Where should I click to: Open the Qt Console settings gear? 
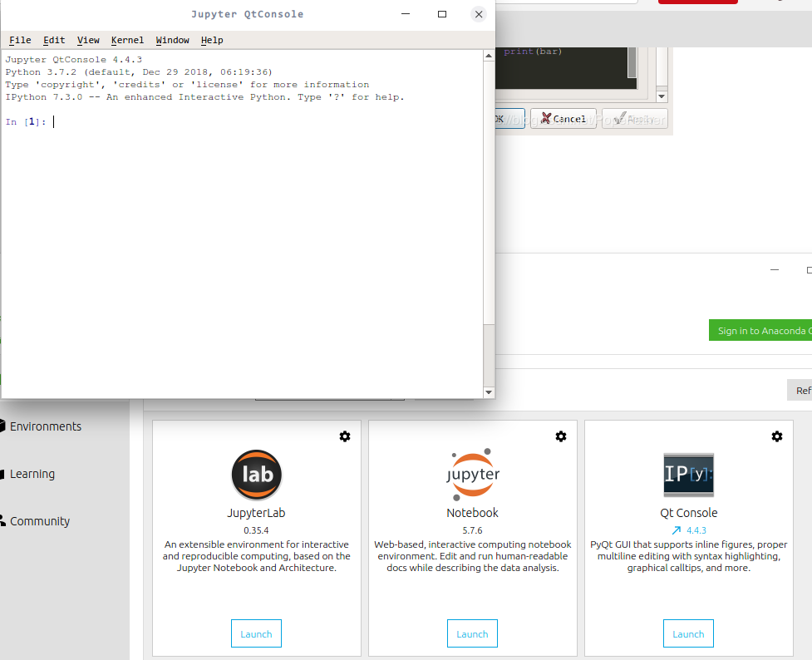[x=777, y=436]
